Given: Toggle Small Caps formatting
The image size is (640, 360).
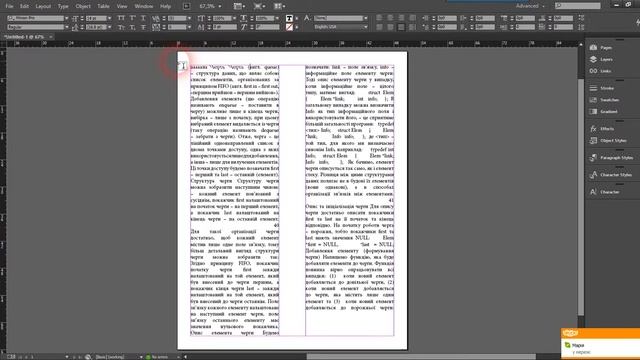Looking at the screenshot, I should pyautogui.click(x=121, y=27).
